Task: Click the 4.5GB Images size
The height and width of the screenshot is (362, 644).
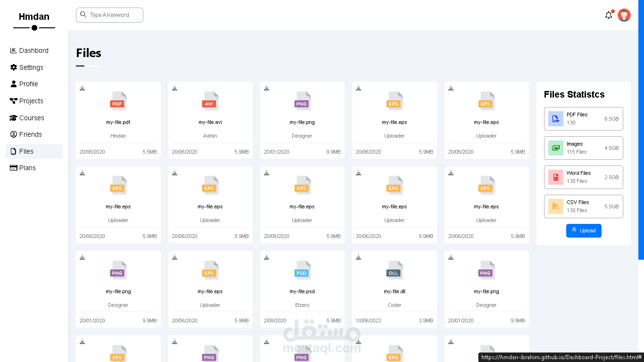Action: tap(611, 148)
